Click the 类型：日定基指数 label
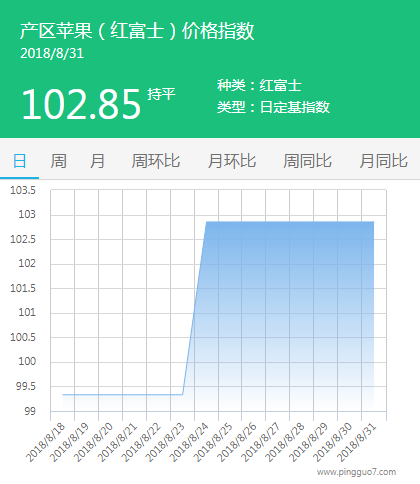This screenshot has height=484, width=420. tap(273, 107)
